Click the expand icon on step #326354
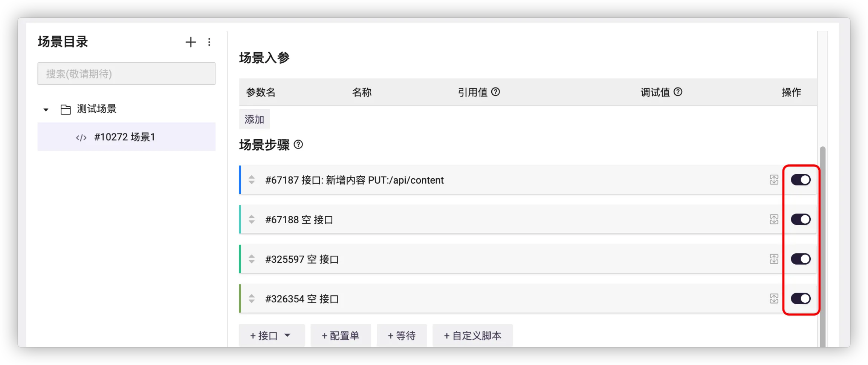This screenshot has width=868, height=365. coord(774,299)
